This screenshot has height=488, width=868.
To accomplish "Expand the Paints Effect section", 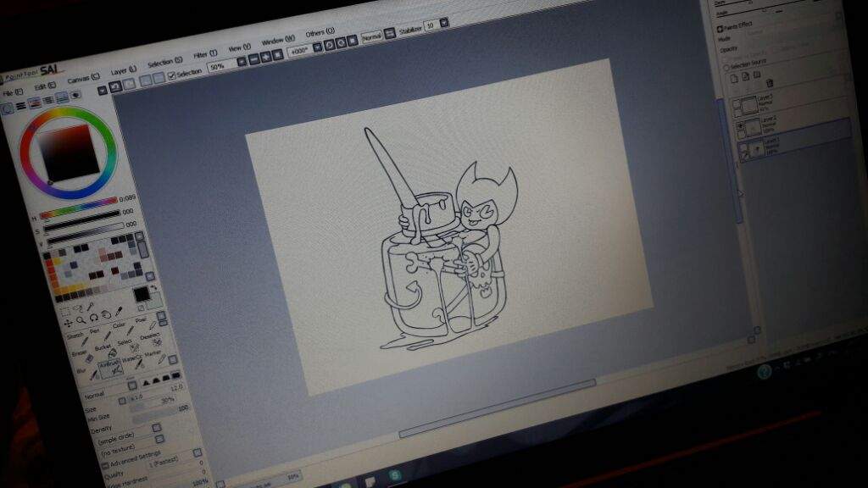I will 721,25.
